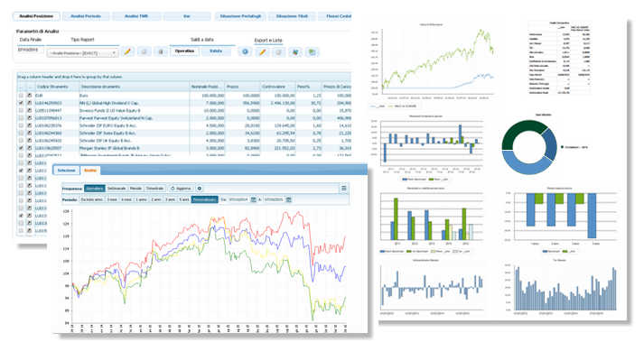Click the A end date field
This screenshot has width=644, height=342.
274,199
